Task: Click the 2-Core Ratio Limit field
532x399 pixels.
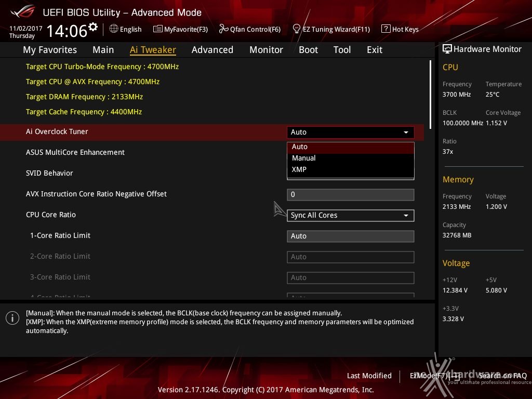Action: (351, 257)
